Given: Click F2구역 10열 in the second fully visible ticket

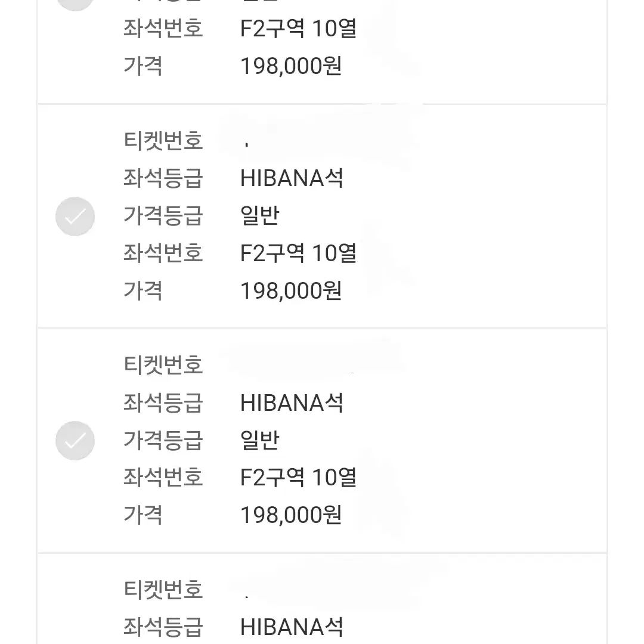Looking at the screenshot, I should [298, 477].
